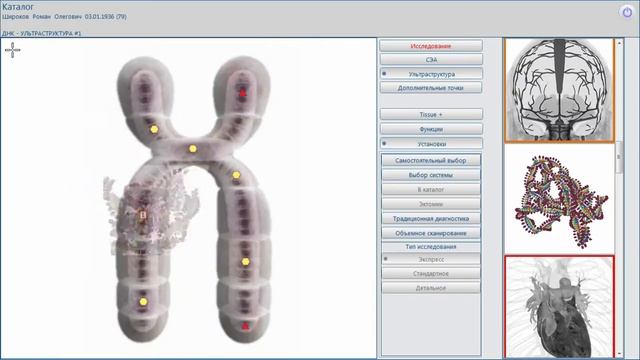640x360 pixels.
Task: Click the thumbnail list scrollbar handle
Action: tap(620, 157)
